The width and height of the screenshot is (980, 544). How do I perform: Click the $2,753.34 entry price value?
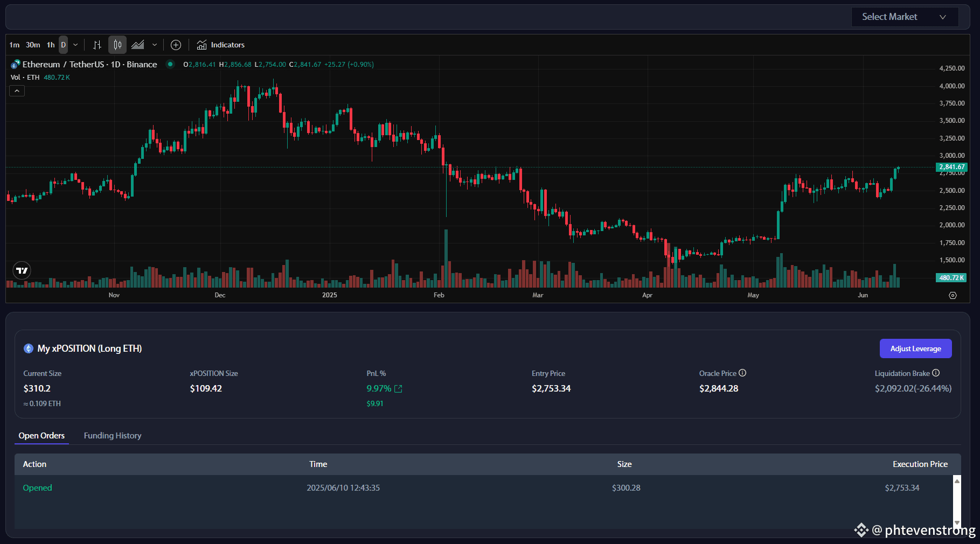coord(551,388)
